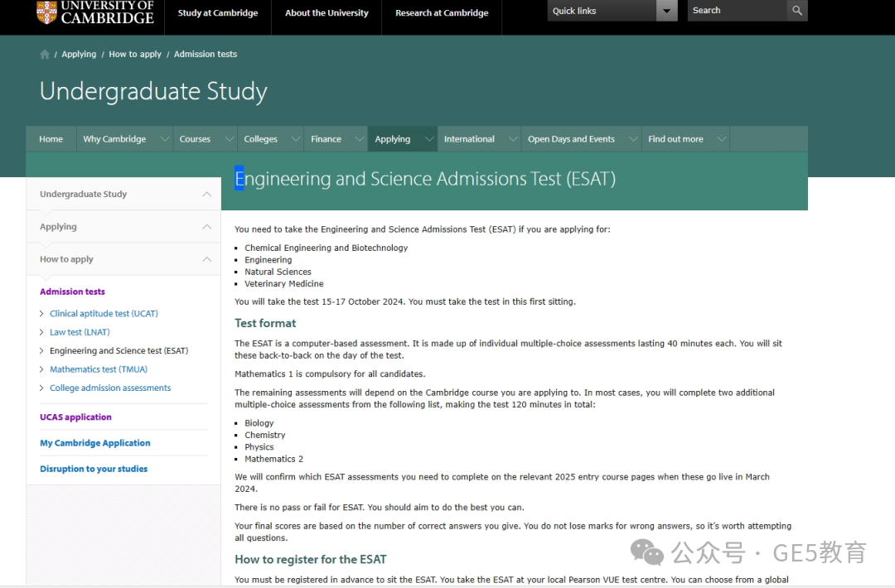Open UCAS application sidebar link
895x588 pixels.
pyautogui.click(x=76, y=417)
